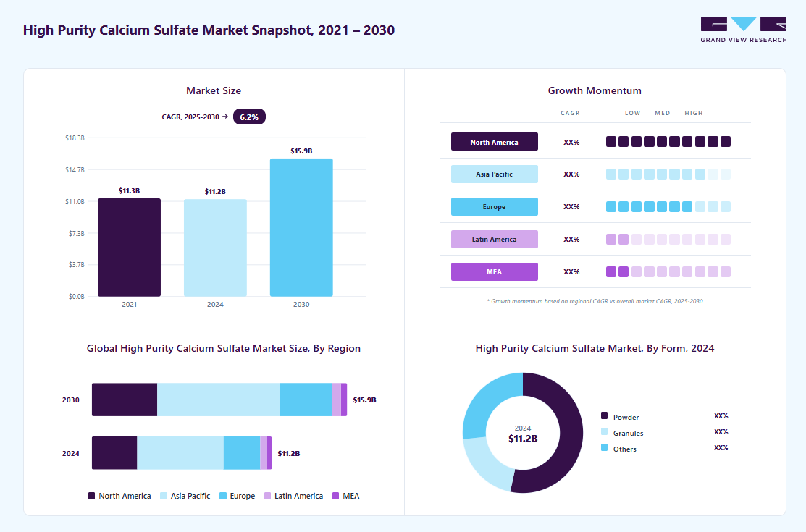Select the 2021 market size bar

[x=129, y=248]
